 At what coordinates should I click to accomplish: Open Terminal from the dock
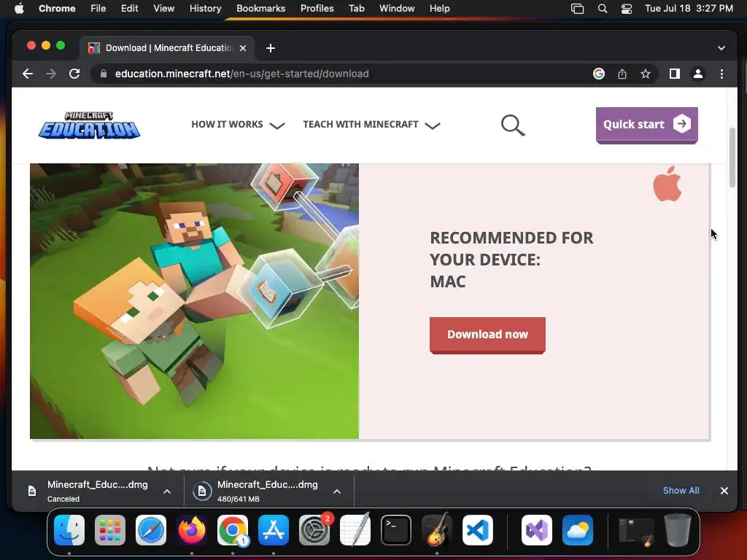pos(396,530)
